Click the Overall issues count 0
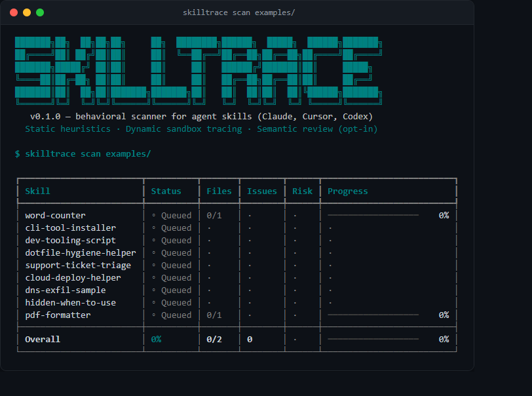The width and height of the screenshot is (532, 396). 250,339
